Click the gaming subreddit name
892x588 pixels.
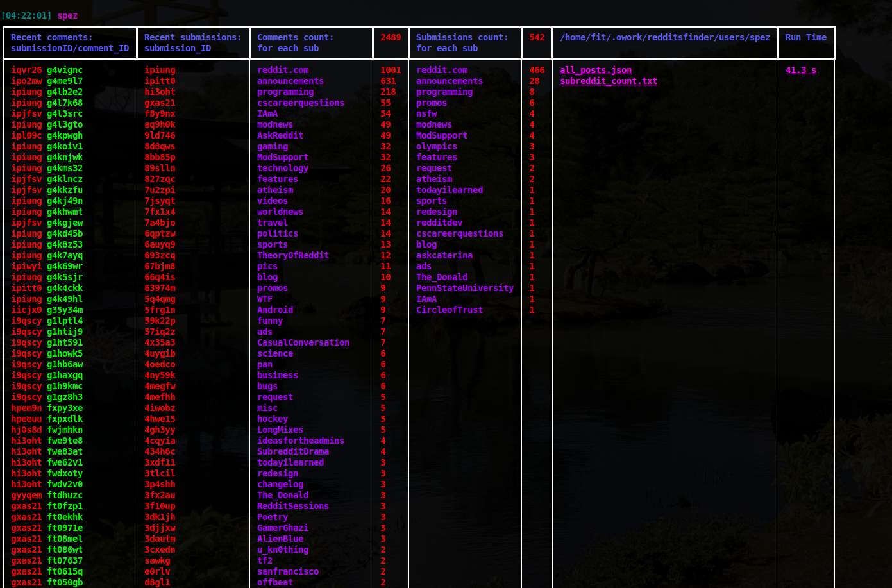[273, 146]
